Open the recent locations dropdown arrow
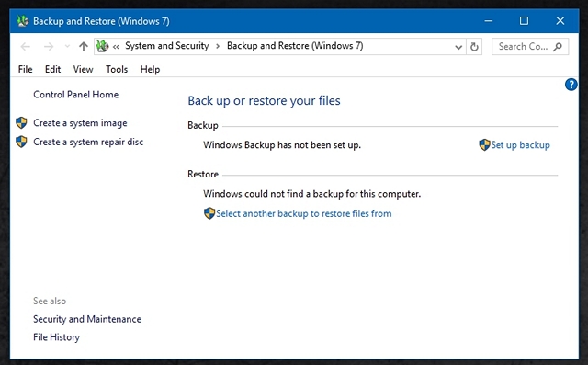The image size is (588, 365). (67, 47)
